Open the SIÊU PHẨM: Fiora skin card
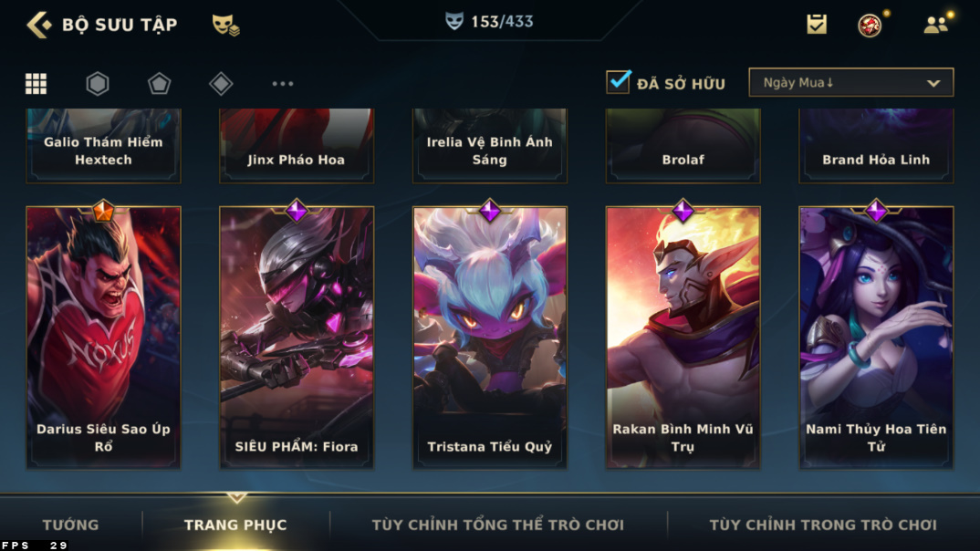The height and width of the screenshot is (551, 980). click(x=297, y=338)
